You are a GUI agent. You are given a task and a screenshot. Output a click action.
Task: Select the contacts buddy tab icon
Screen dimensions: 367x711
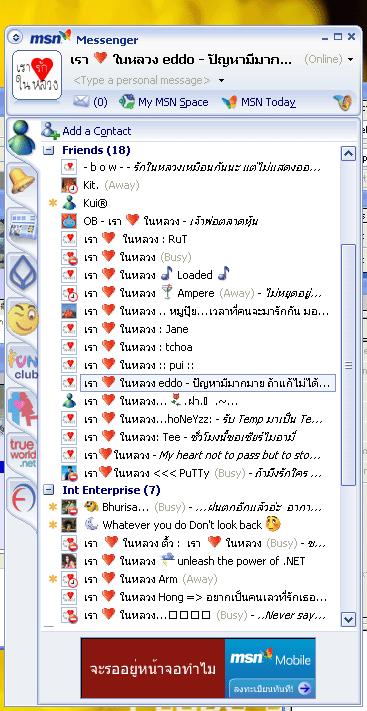(21, 138)
